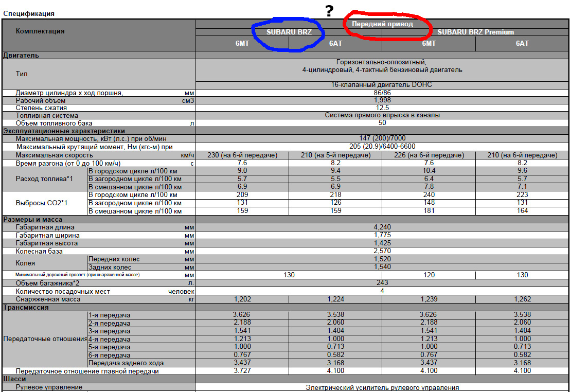This screenshot has height=392, width=570.
Task: Select the '86/86' bore and stroke value
Action: tap(382, 93)
